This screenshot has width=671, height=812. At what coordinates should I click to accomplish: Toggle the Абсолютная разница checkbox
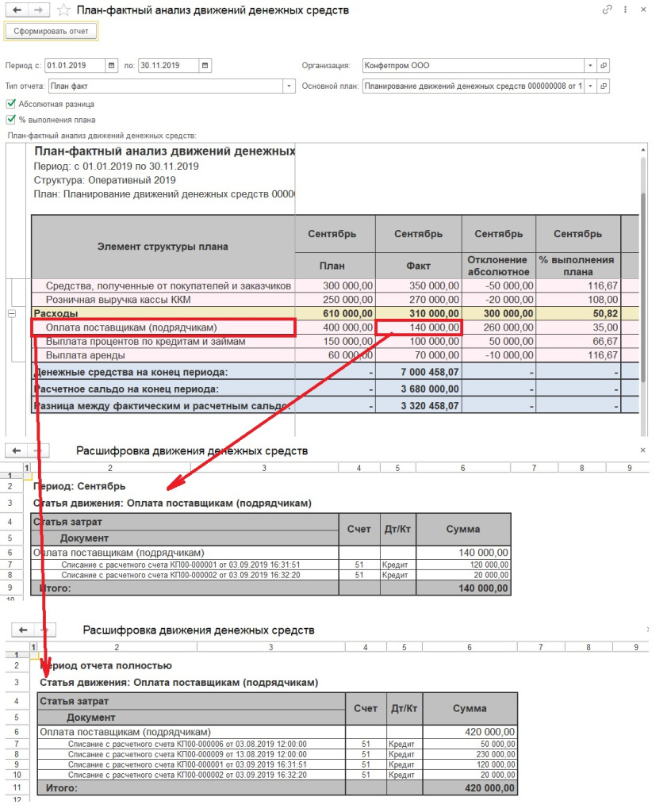point(11,104)
